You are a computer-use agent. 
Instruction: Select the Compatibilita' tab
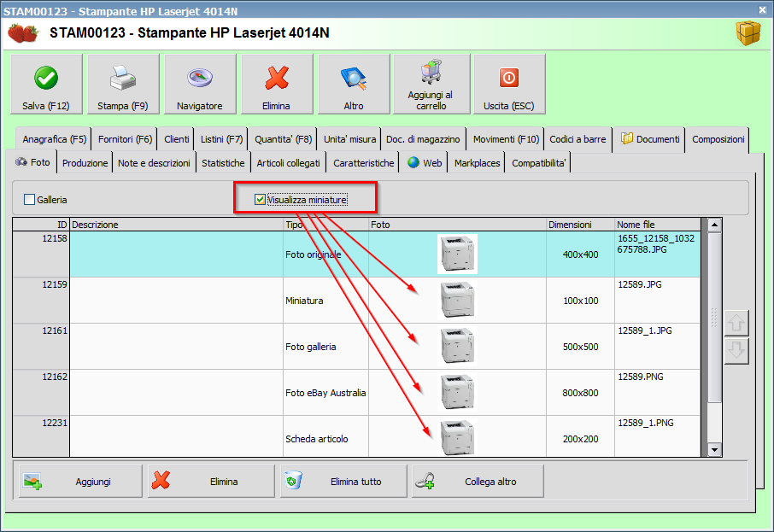538,163
